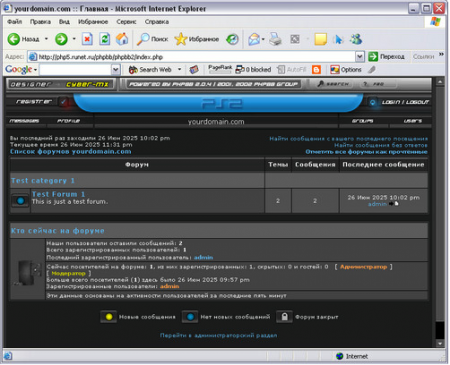This screenshot has height=365, width=450.
Task: Open the Вид menu
Action: click(x=64, y=22)
